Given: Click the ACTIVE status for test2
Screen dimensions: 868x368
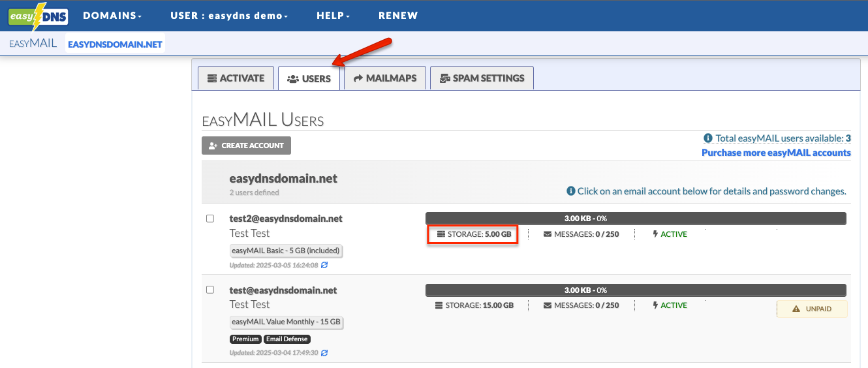Looking at the screenshot, I should pos(670,234).
